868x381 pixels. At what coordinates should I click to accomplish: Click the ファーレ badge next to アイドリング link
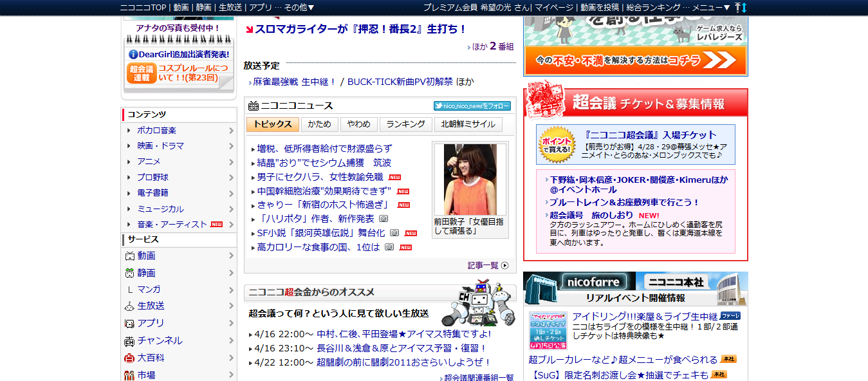tap(730, 316)
